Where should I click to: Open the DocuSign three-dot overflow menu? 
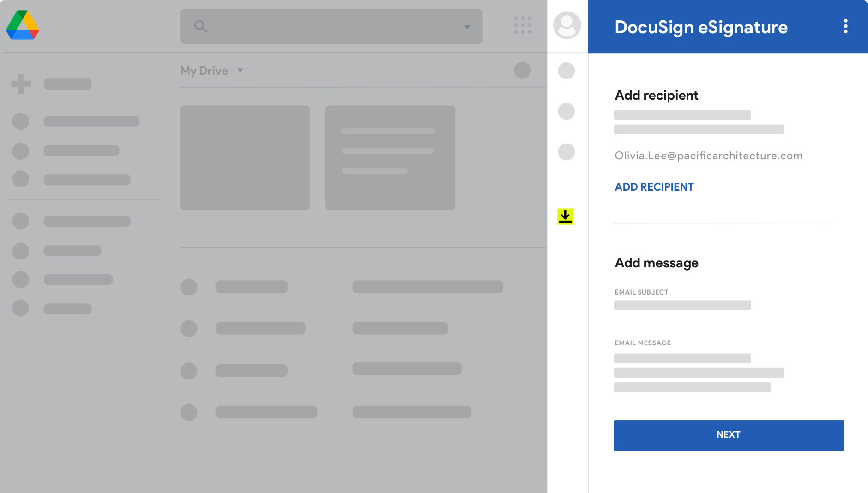click(846, 26)
